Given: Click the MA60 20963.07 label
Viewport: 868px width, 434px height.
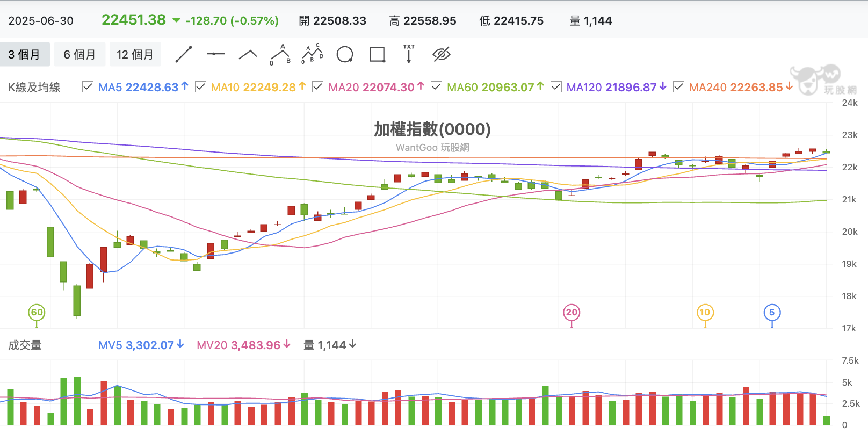Looking at the screenshot, I should coord(496,87).
